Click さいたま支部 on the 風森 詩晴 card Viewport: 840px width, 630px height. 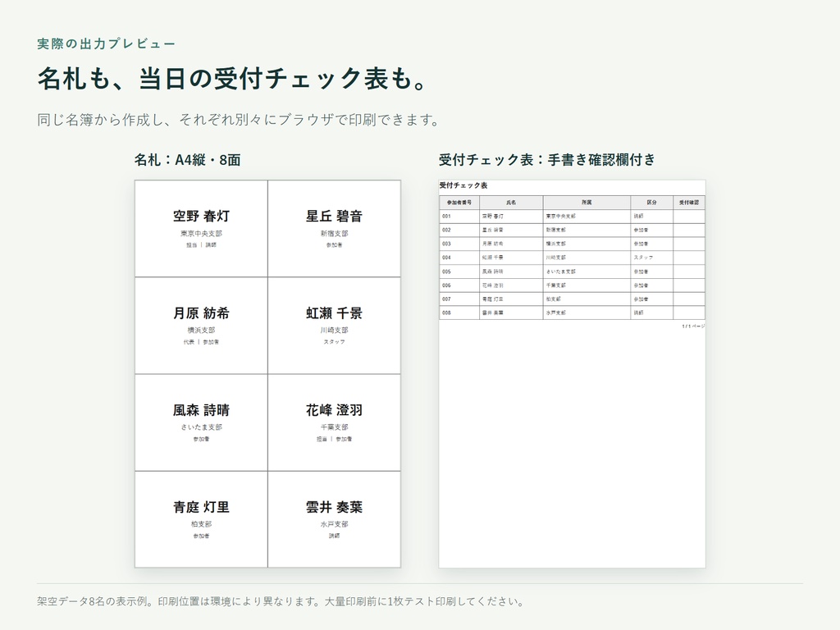tap(201, 427)
